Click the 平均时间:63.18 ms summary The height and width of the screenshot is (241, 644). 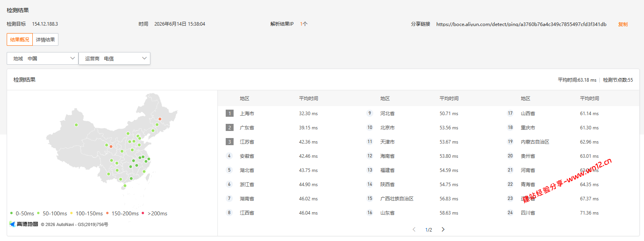[x=577, y=80]
